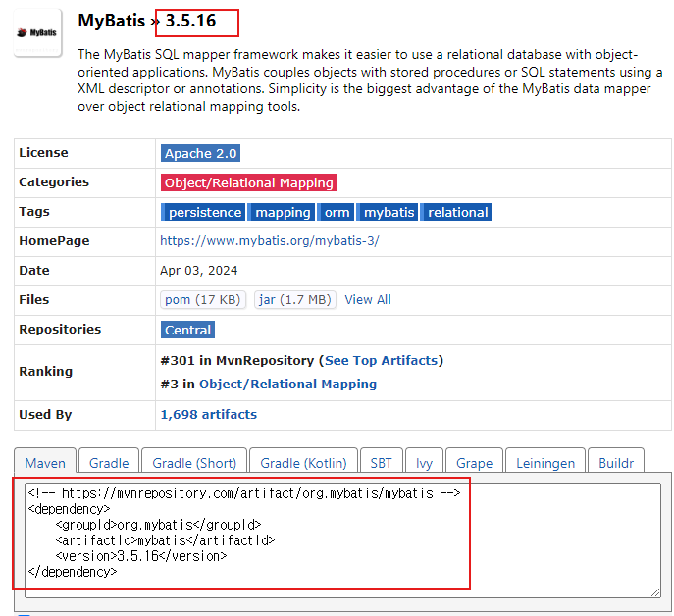Click the date value Apr 03, 2024
The image size is (674, 616).
pos(198,271)
